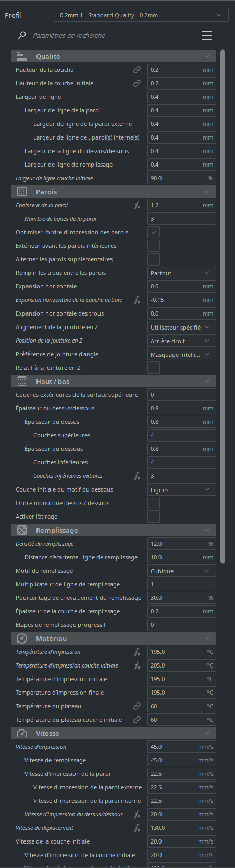Toggle the Activer l'étirage checkbox
This screenshot has width=235, height=868.
click(x=154, y=517)
